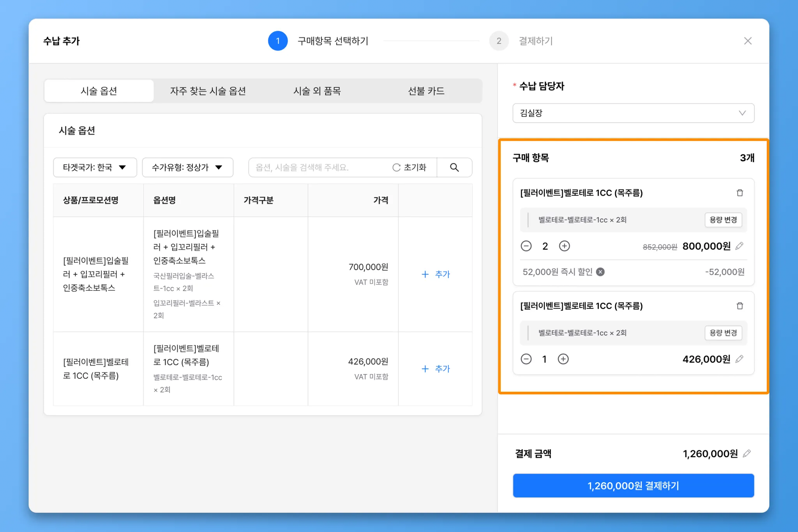The height and width of the screenshot is (532, 798).
Task: Remove the 52,000원 즉시 할인 discount
Action: pos(600,272)
